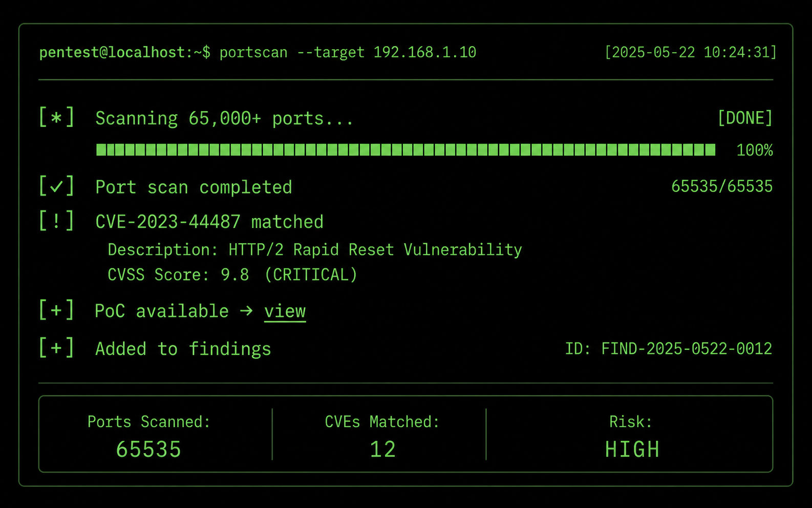Click the [DONE] status label
The width and height of the screenshot is (812, 508).
click(745, 118)
